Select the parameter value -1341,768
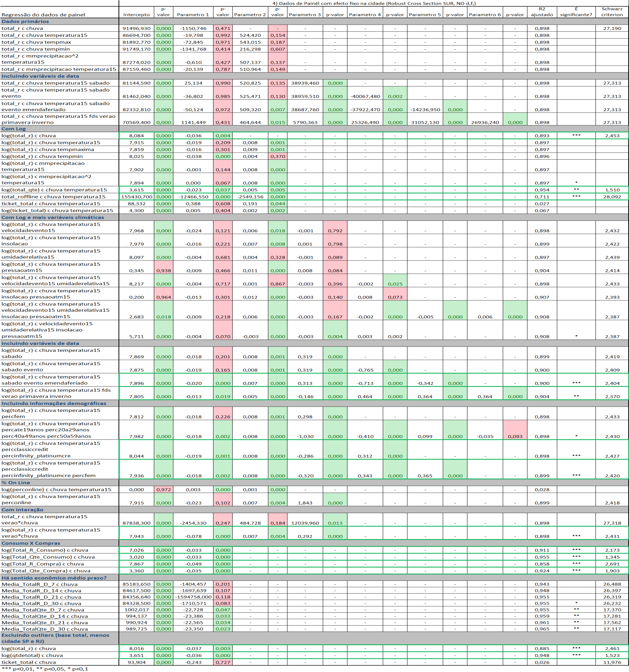 pyautogui.click(x=193, y=49)
